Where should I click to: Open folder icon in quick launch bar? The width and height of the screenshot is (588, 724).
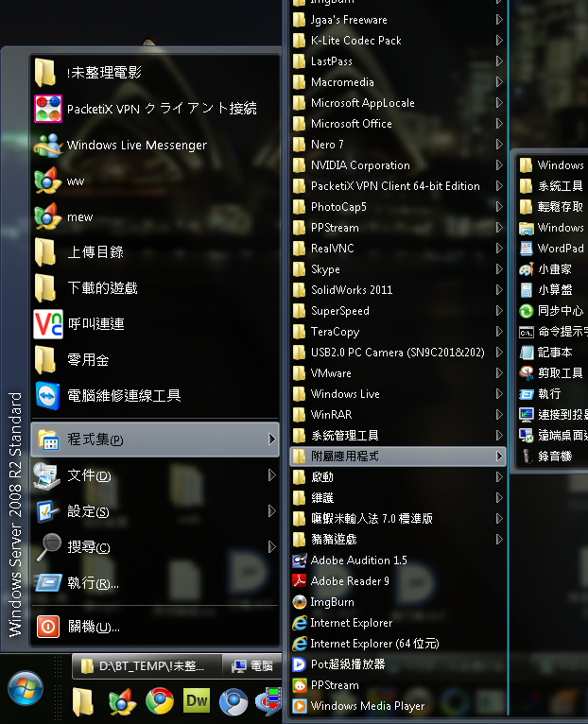click(x=83, y=702)
